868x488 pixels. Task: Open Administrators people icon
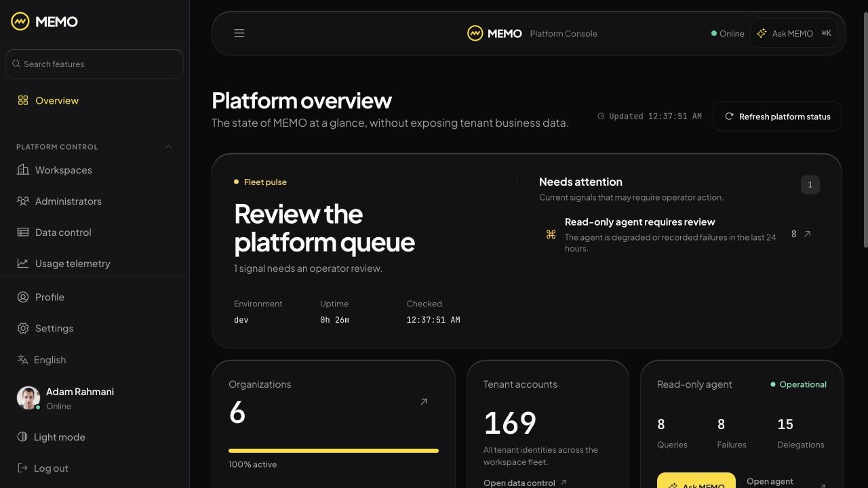point(23,201)
